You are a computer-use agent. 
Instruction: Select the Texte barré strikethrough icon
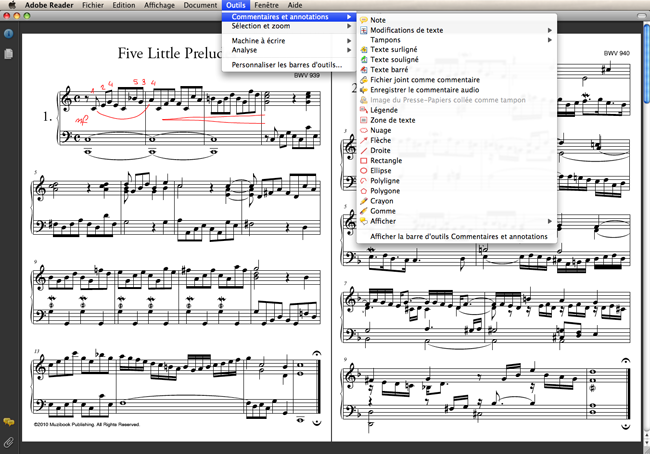tap(364, 70)
